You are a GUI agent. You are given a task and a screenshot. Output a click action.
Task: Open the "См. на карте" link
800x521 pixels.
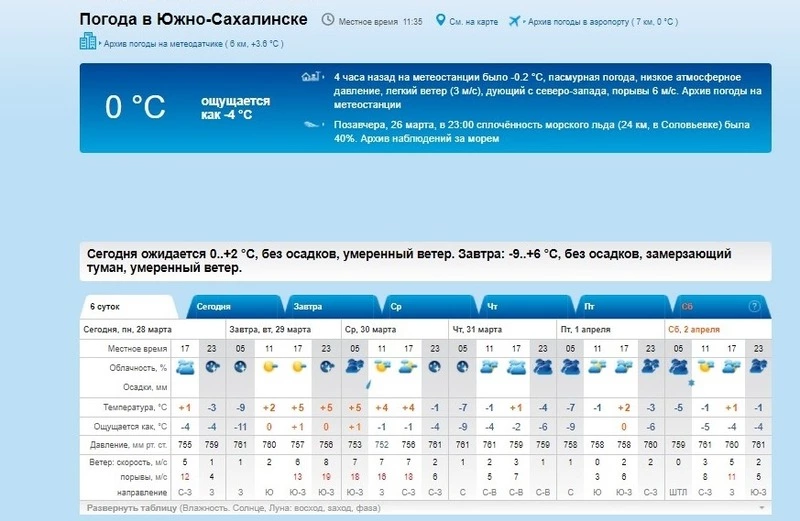coord(476,21)
